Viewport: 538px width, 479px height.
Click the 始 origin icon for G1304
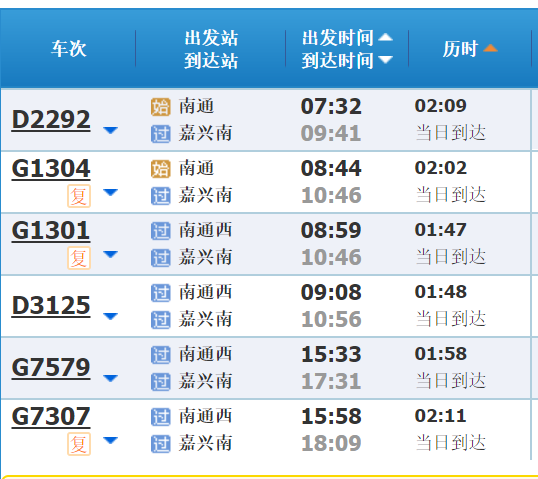pos(161,169)
